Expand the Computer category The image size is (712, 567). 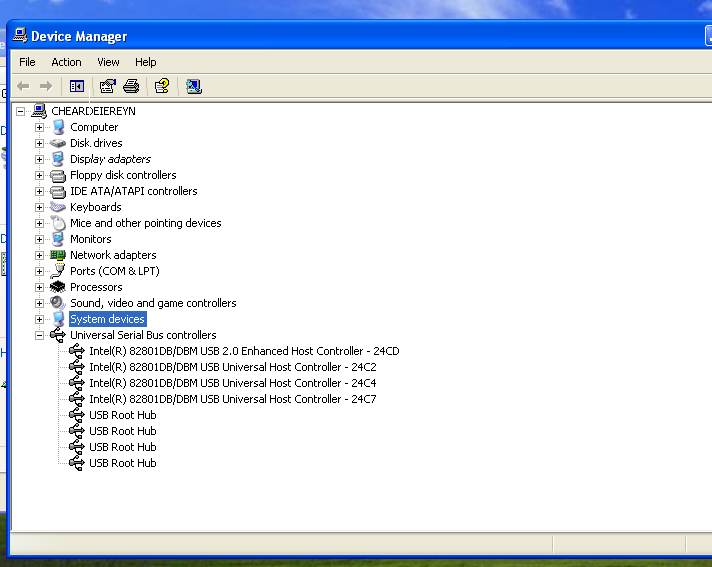[x=40, y=127]
